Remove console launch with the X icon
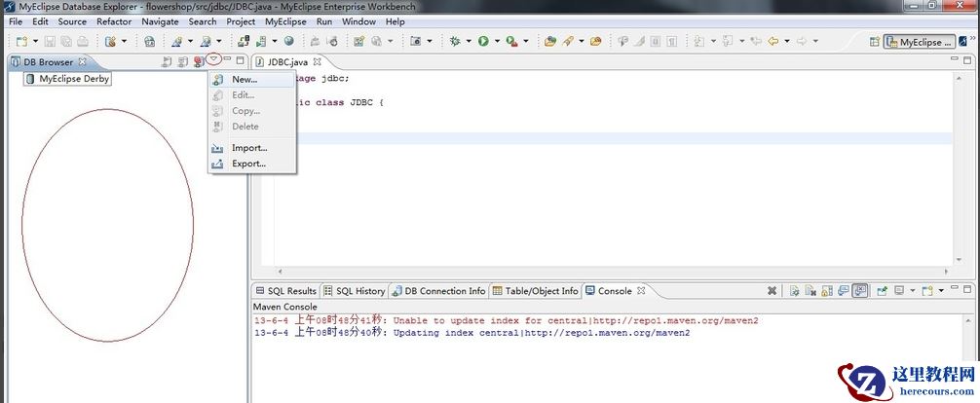This screenshot has height=403, width=980. click(x=772, y=291)
